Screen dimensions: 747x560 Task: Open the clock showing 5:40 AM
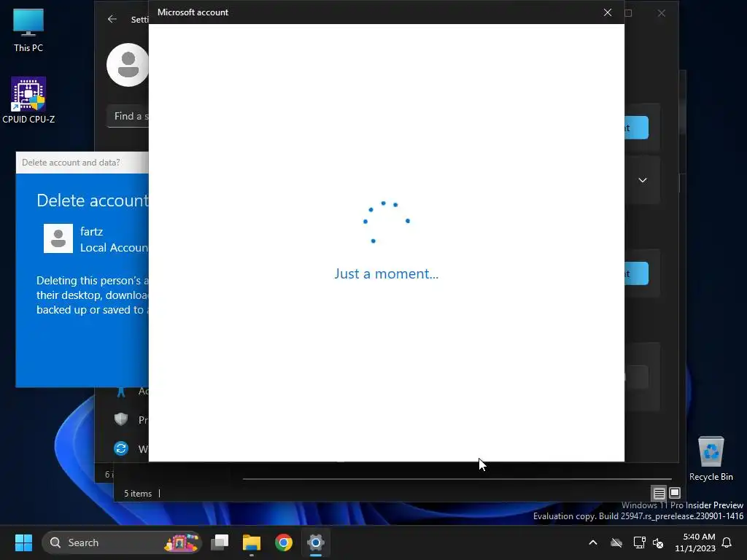pos(695,542)
